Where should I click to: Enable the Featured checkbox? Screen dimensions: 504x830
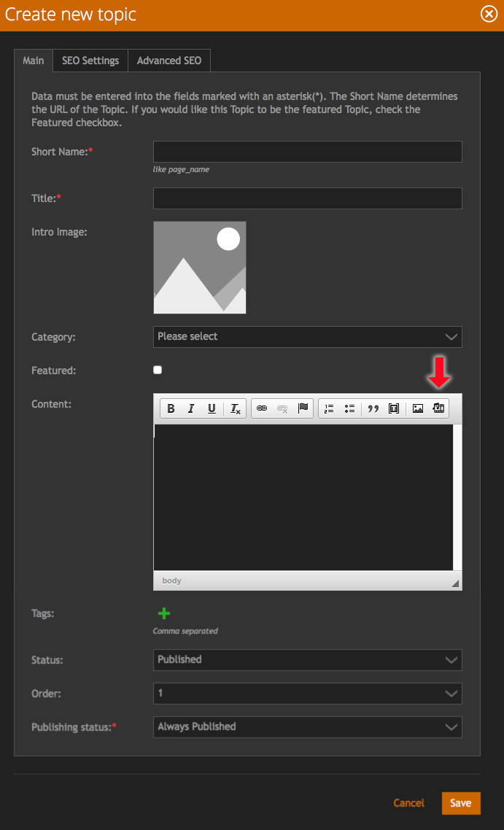click(158, 370)
